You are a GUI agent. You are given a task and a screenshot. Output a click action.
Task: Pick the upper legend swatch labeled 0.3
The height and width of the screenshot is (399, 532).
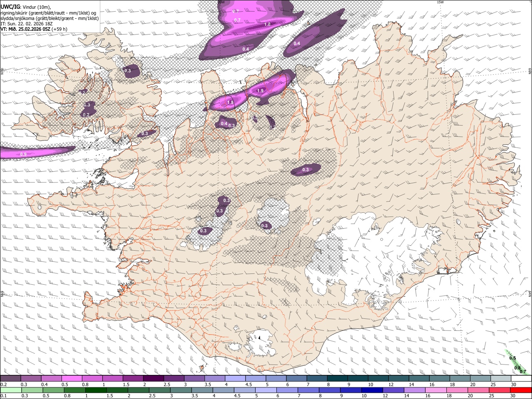click(31, 379)
